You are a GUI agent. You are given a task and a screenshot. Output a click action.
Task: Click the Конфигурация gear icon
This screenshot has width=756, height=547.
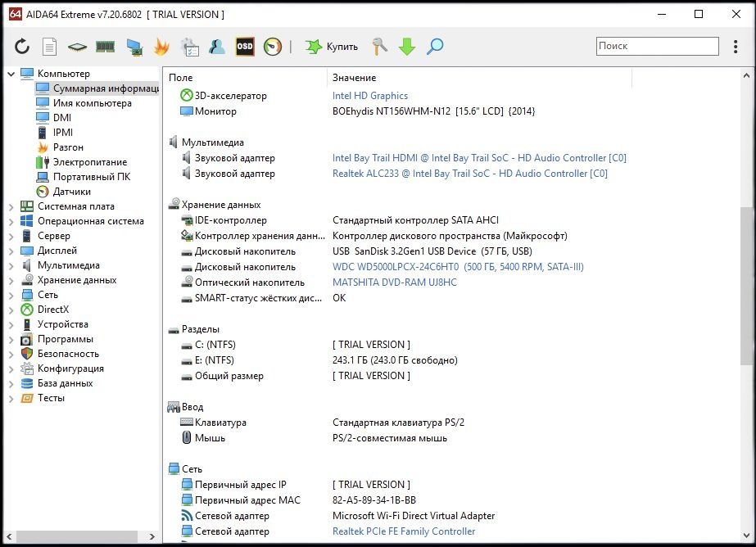(x=27, y=368)
